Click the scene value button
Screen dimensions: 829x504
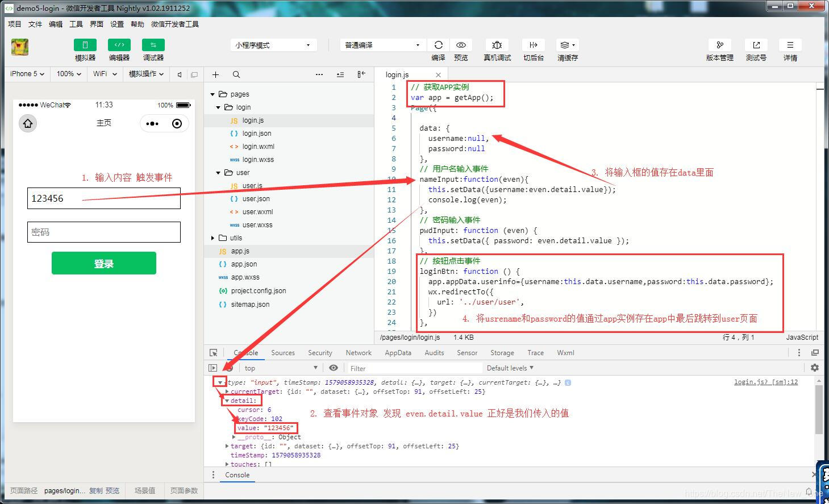(x=145, y=491)
